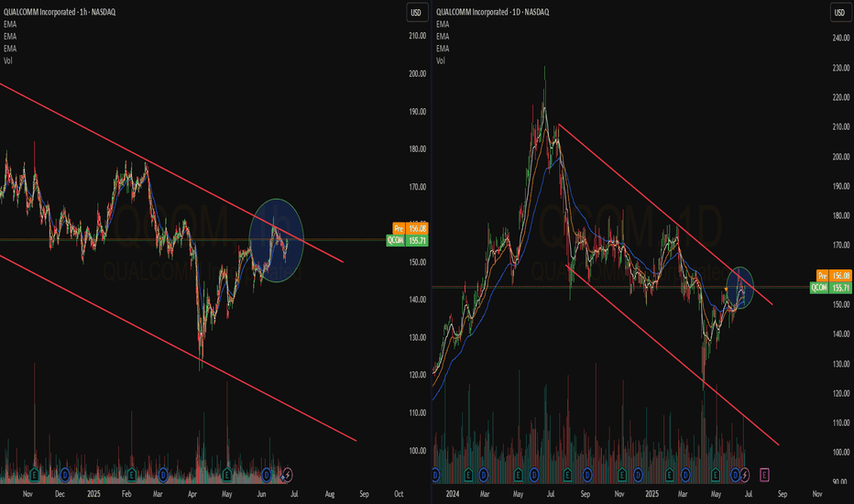Viewport: 854px width, 504px height.
Task: Open November 2024 earnings marker on 1D chart
Action: click(621, 475)
